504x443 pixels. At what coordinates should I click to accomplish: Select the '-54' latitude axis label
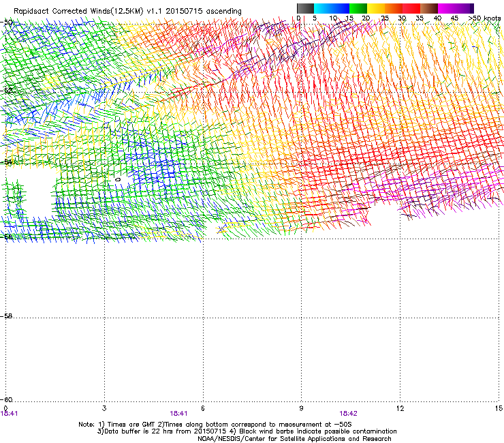click(6, 162)
